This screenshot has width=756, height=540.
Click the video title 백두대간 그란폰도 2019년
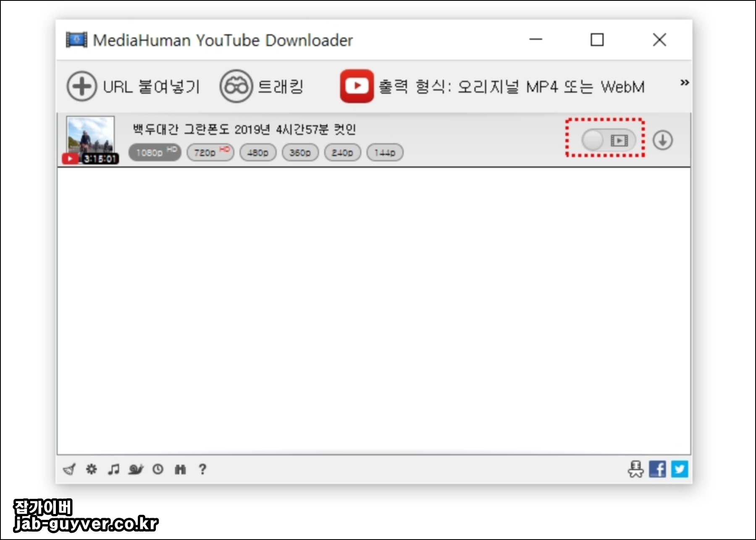(x=244, y=129)
